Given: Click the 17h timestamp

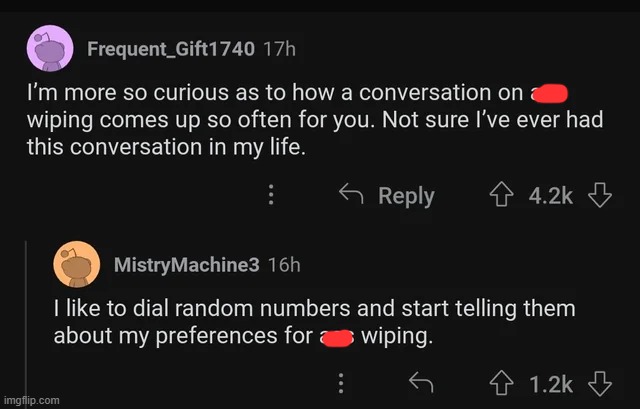Looking at the screenshot, I should point(279,47).
